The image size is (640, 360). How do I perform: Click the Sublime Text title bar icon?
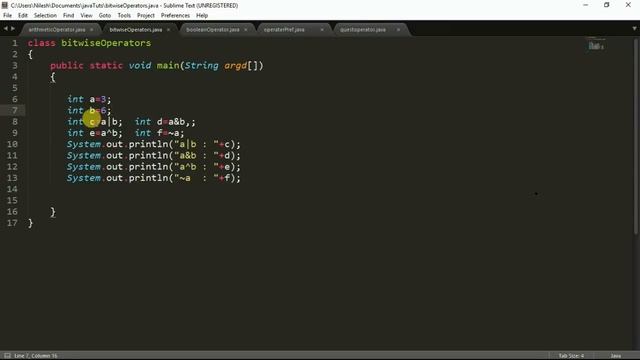click(x=5, y=5)
